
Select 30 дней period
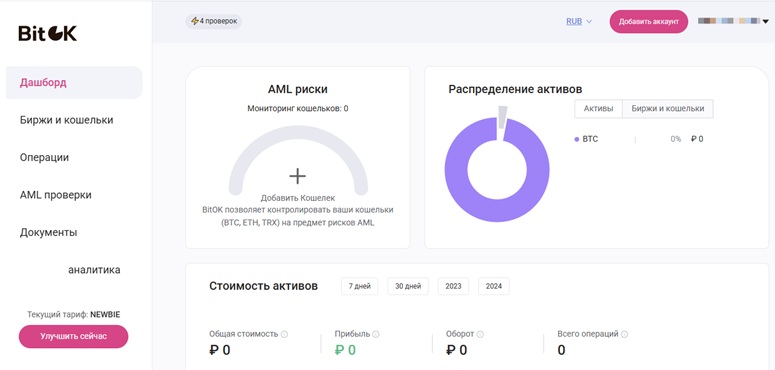[x=408, y=287]
